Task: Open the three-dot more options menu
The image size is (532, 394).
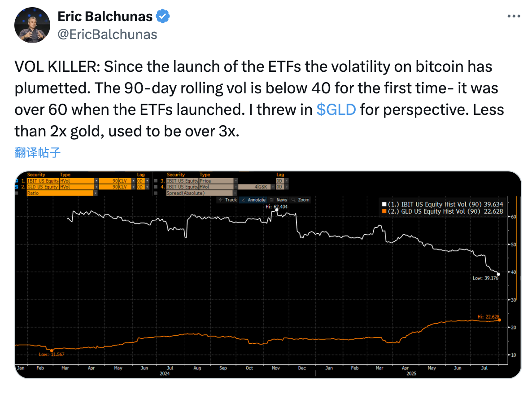Action: [x=514, y=16]
